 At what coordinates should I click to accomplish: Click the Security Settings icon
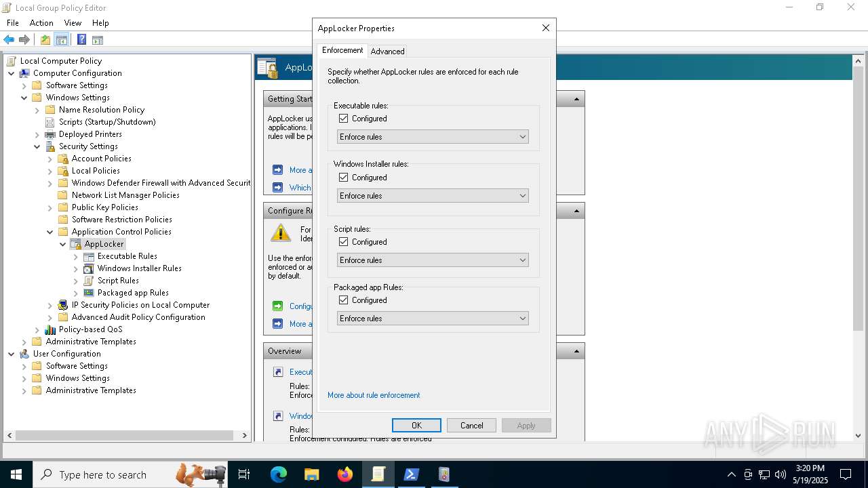coord(50,146)
